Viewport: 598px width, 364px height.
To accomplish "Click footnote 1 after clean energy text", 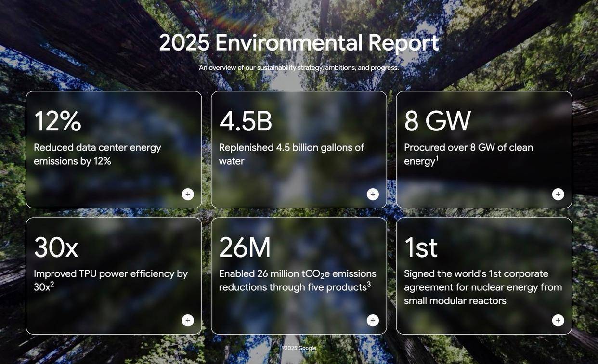I will click(437, 158).
